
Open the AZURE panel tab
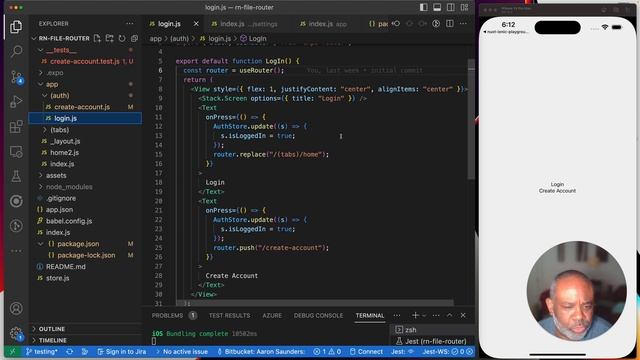pos(272,315)
